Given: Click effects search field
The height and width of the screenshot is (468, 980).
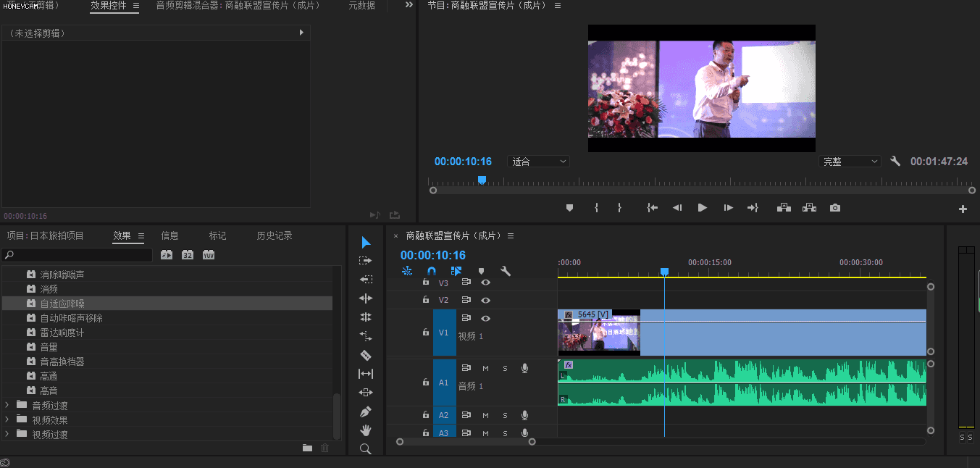Looking at the screenshot, I should point(78,255).
